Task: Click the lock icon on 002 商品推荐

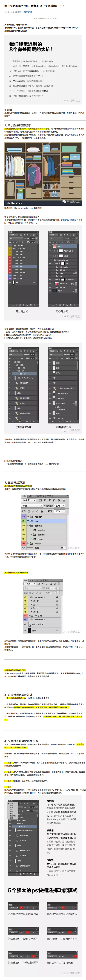Action: pyautogui.click(x=57, y=597)
